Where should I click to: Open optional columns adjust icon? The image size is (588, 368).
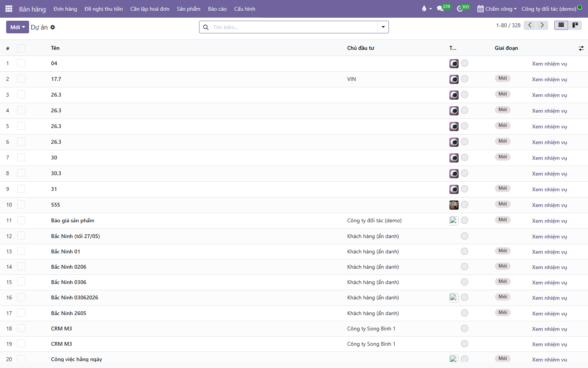[x=581, y=48]
